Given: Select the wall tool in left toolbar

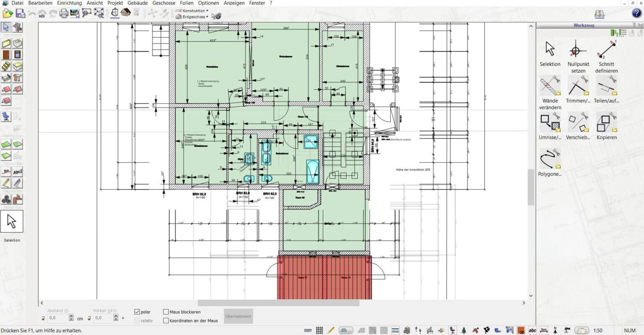Looking at the screenshot, I should click(6, 43).
